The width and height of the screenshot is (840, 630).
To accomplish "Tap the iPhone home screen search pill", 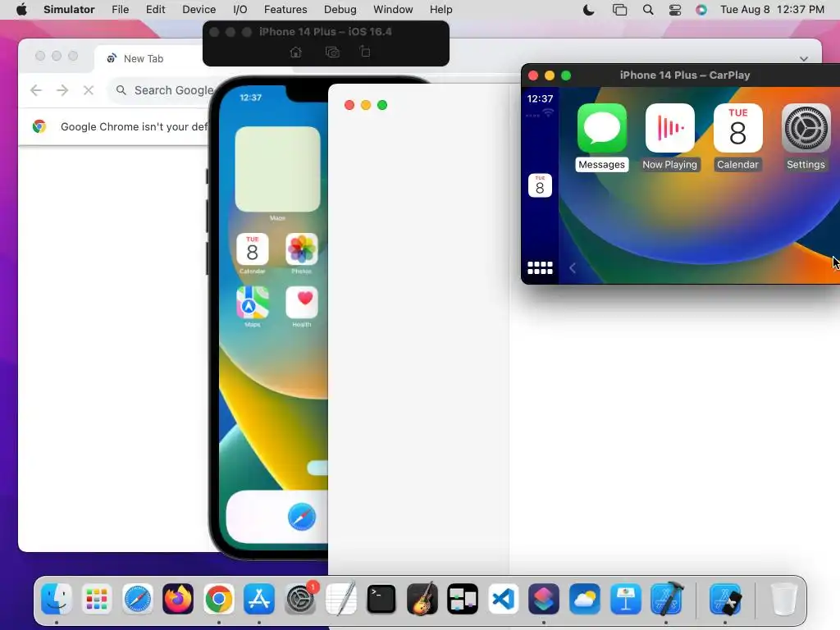I will (317, 467).
